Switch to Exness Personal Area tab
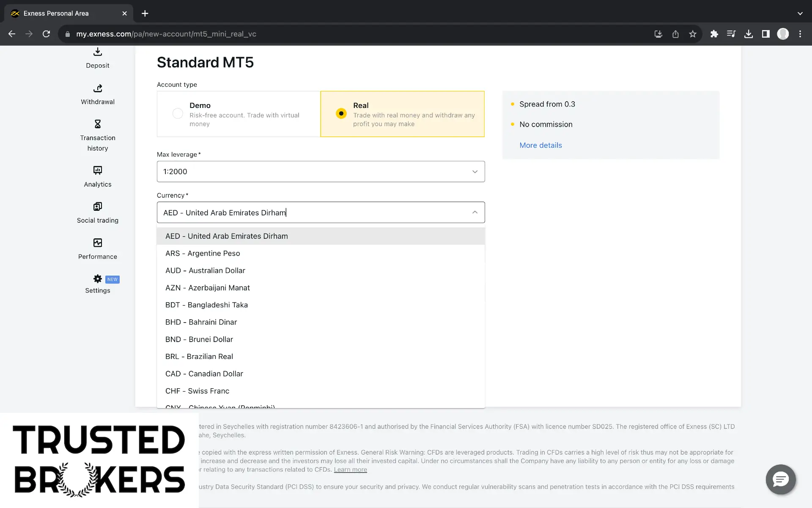 coord(69,14)
